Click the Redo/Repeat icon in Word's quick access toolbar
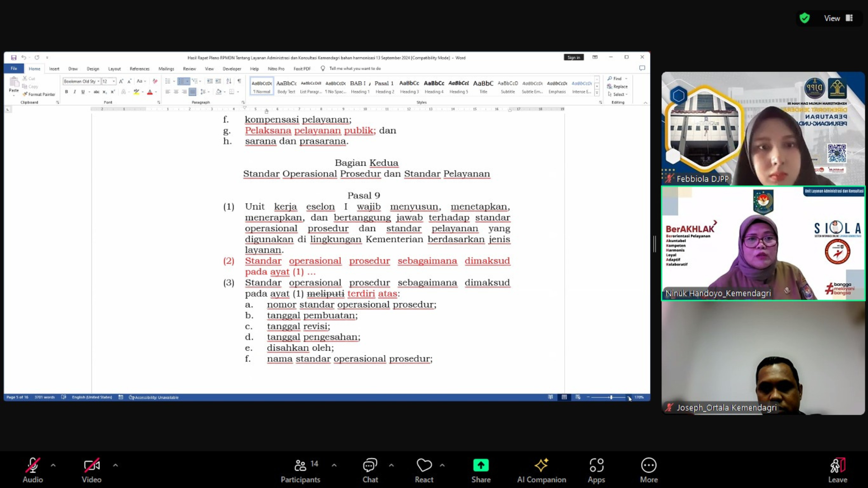 pos(37,57)
